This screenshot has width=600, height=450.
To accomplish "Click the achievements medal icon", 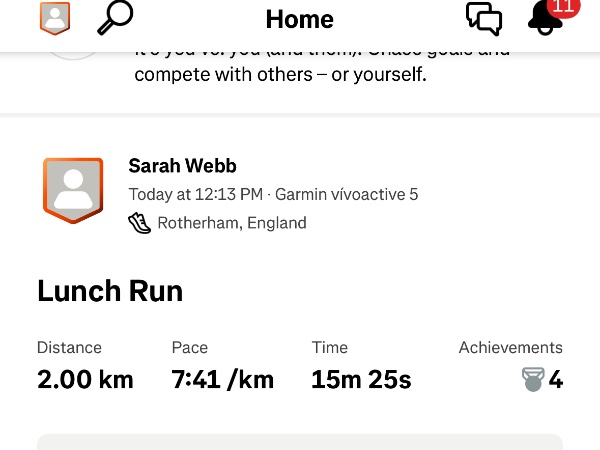I will click(x=533, y=380).
